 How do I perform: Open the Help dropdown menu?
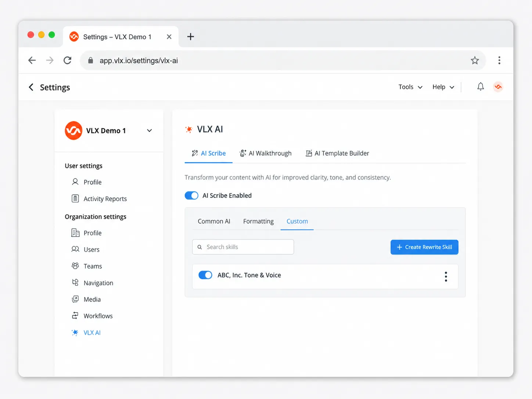443,87
